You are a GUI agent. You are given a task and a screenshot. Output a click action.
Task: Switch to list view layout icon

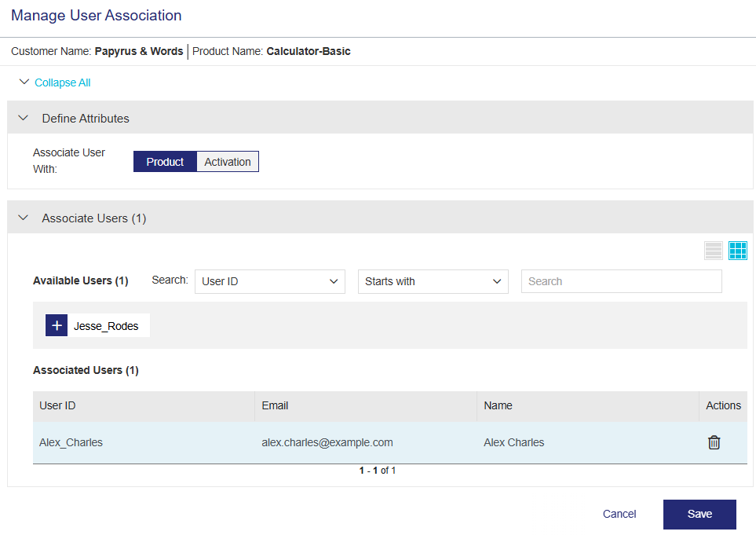tap(713, 251)
